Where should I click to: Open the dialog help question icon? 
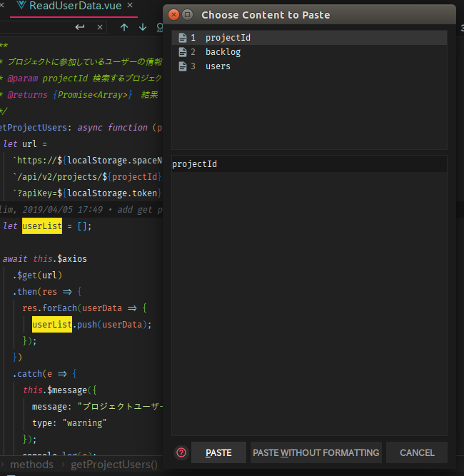coord(181,452)
